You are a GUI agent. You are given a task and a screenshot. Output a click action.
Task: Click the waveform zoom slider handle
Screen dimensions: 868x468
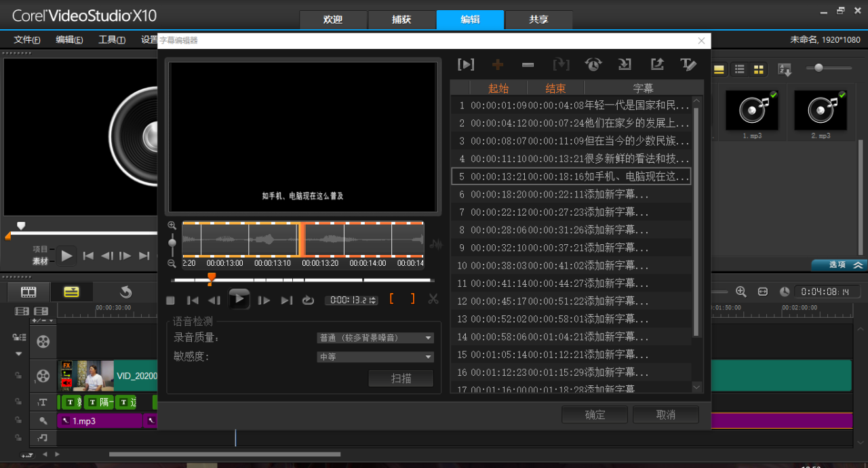172,242
